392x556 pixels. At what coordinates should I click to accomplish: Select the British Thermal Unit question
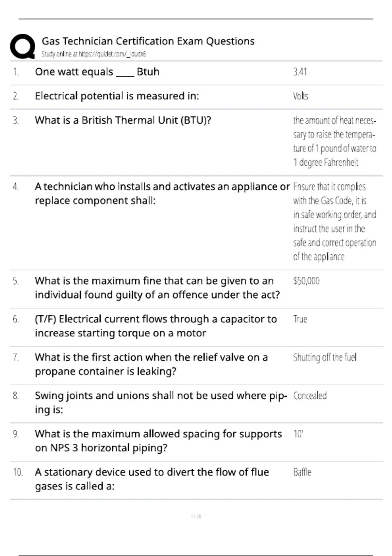coord(123,120)
